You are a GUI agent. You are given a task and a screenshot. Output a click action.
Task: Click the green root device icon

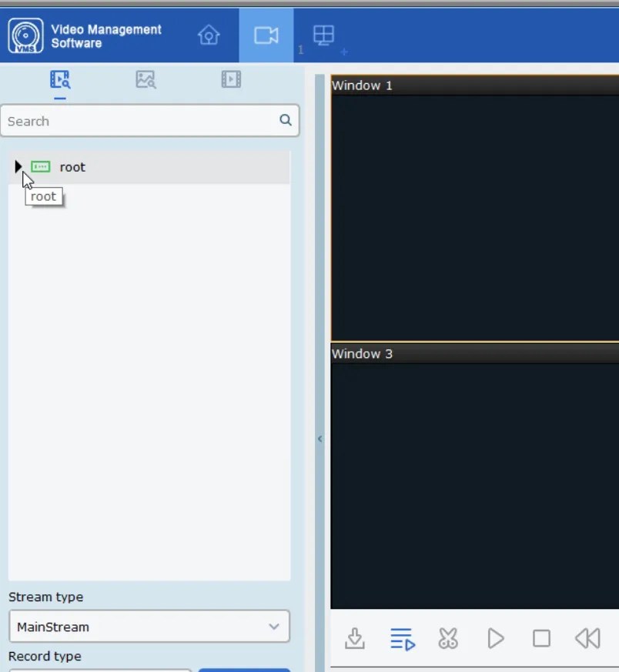41,167
